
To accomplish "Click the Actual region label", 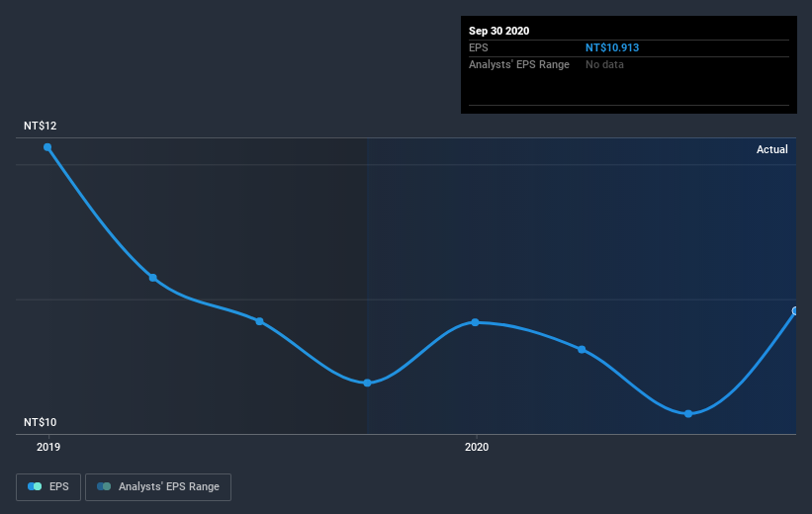I will 772,149.
